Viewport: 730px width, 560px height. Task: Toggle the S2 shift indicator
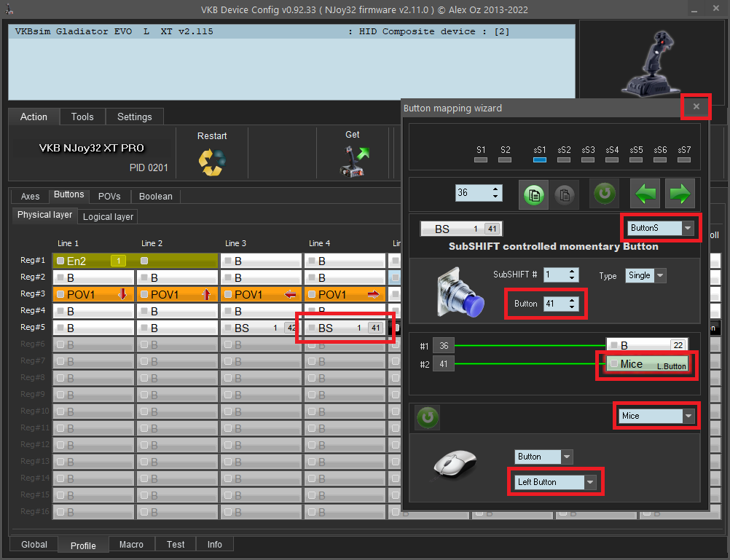click(505, 159)
